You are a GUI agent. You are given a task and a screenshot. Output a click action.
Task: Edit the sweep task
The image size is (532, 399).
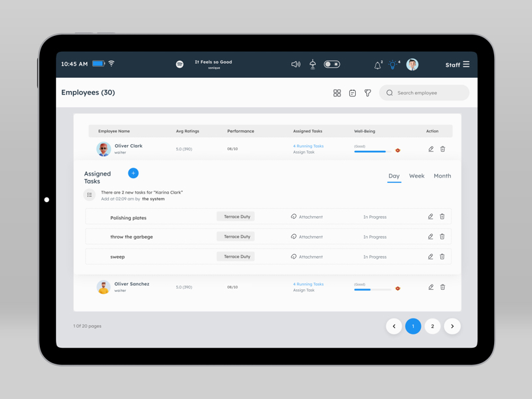coord(430,257)
